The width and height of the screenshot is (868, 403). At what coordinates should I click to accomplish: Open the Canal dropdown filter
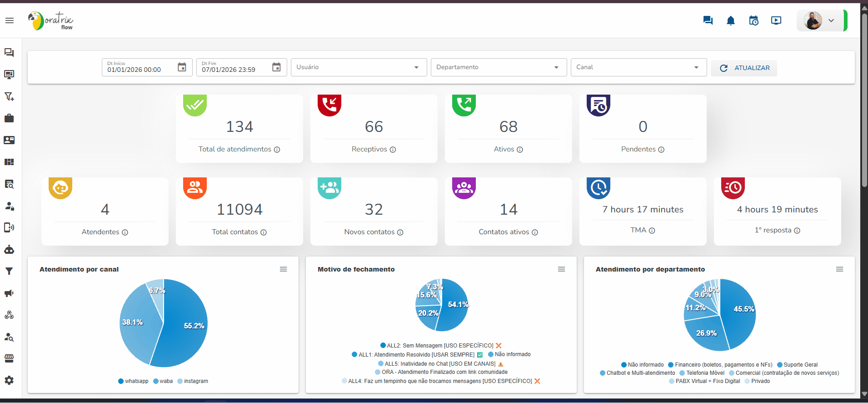pos(639,67)
